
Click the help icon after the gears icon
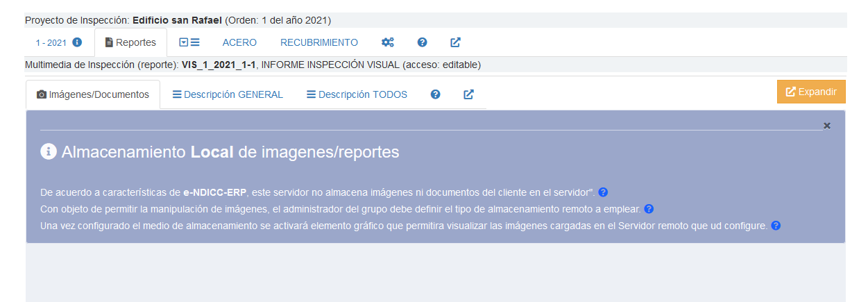point(422,42)
